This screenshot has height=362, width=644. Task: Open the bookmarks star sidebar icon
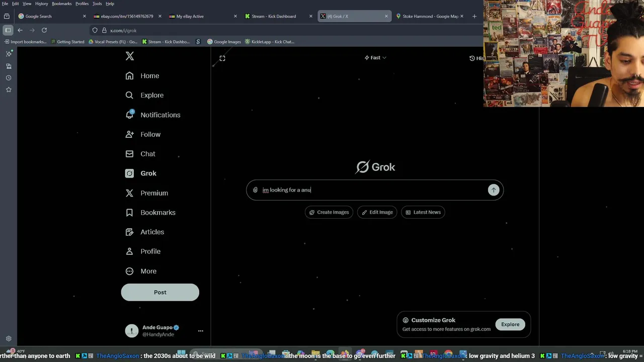pyautogui.click(x=9, y=89)
